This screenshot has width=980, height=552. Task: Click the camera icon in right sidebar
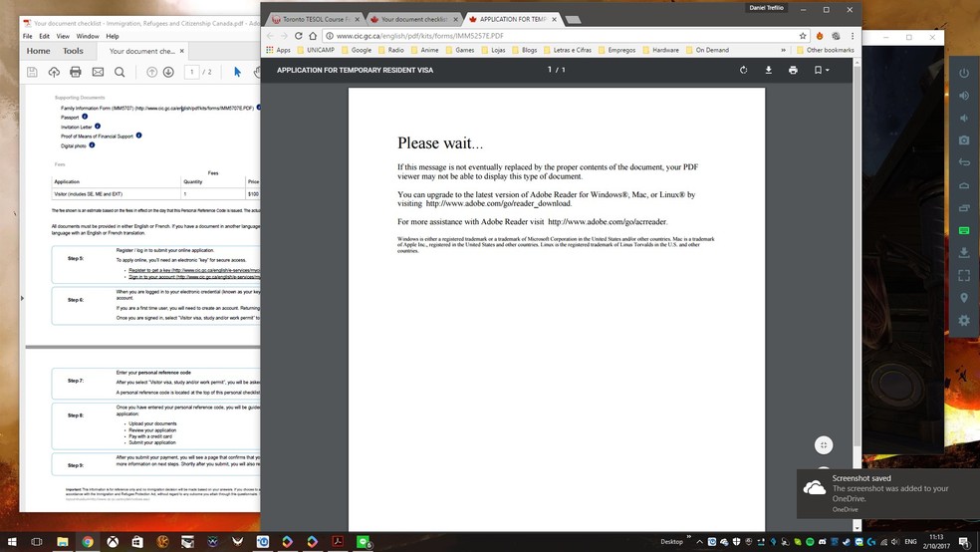pyautogui.click(x=964, y=140)
